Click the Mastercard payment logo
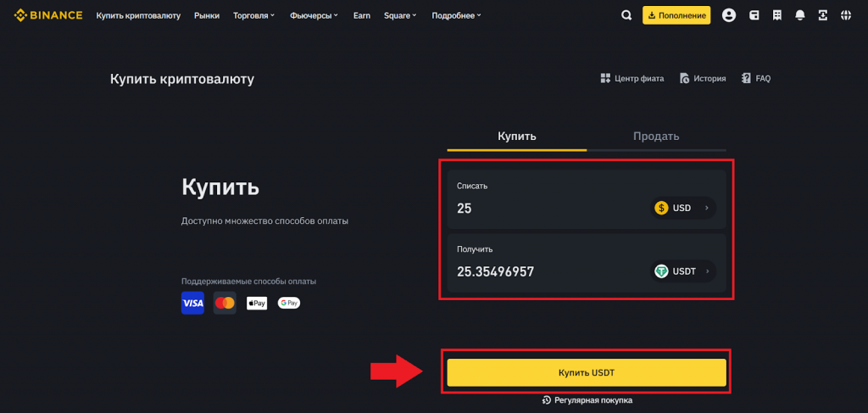The height and width of the screenshot is (413, 868). click(225, 303)
